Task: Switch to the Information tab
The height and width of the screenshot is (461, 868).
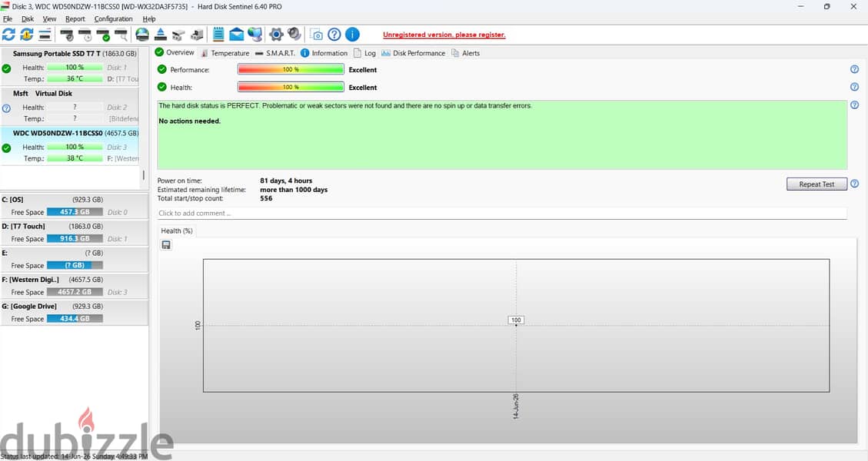Action: coord(324,53)
